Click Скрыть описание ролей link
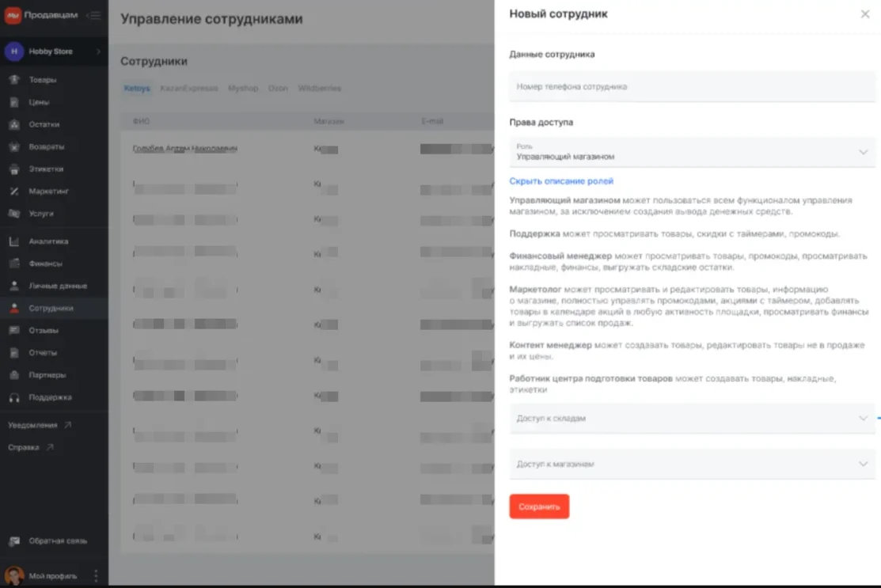881x588 pixels. pyautogui.click(x=561, y=181)
